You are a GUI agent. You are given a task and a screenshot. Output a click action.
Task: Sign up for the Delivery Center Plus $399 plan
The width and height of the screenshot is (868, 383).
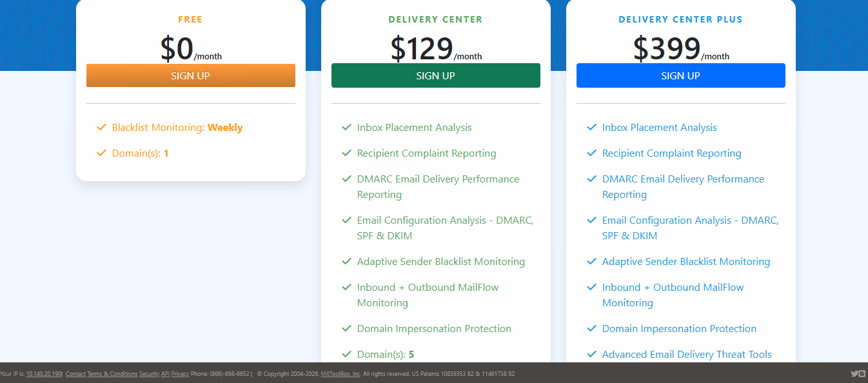pos(681,75)
